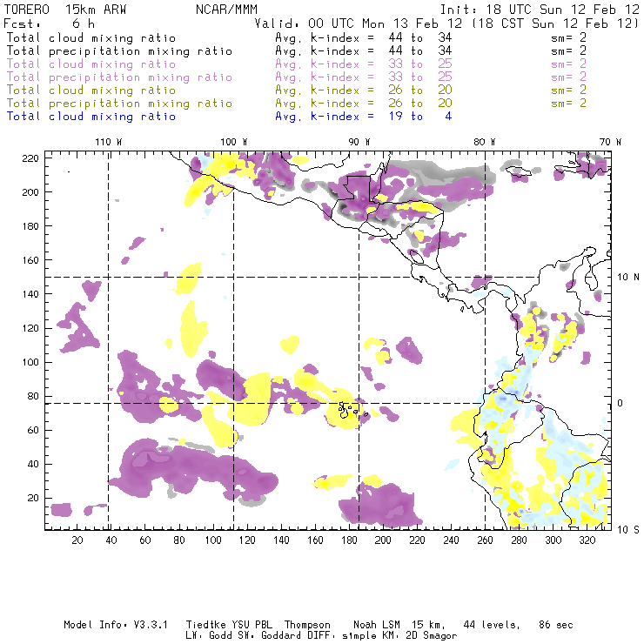The width and height of the screenshot is (644, 644).
Task: Click the "0" equator latitude label
Action: 620,403
